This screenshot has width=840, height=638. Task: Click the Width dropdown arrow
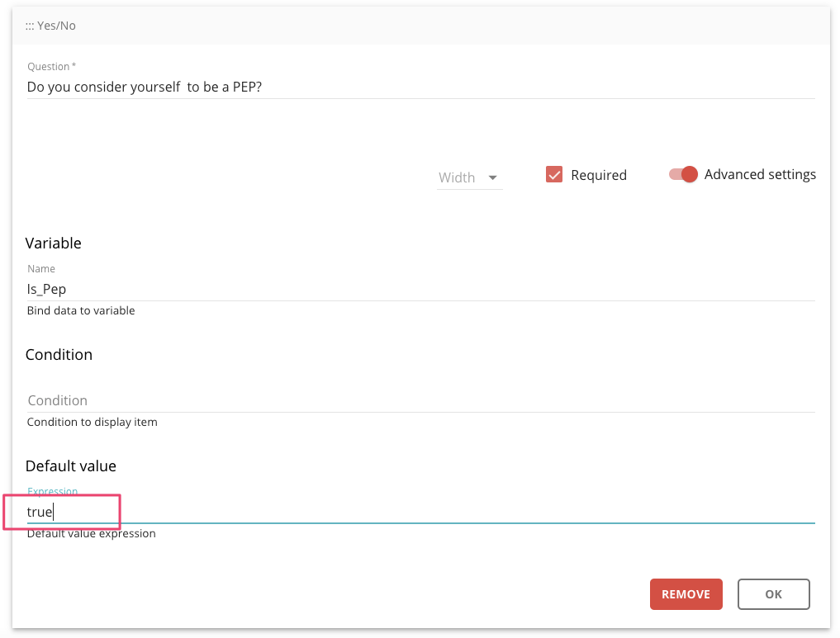493,177
